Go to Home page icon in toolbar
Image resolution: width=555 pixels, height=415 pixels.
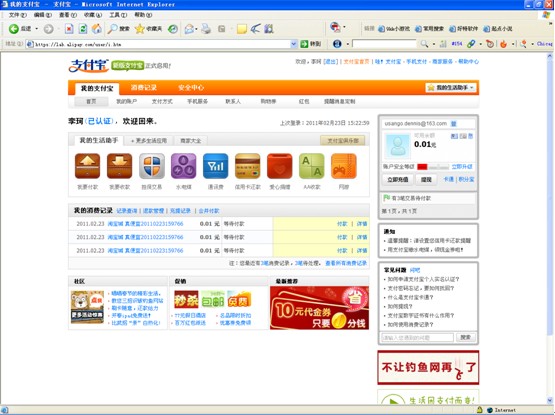97,29
